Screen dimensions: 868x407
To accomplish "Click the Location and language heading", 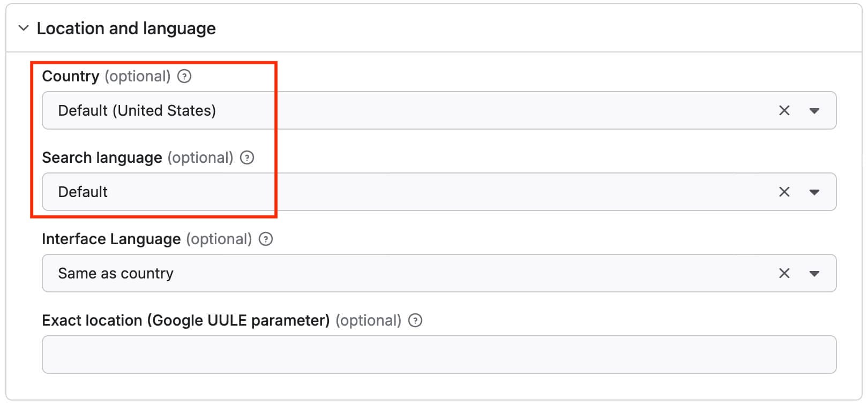I will coord(126,28).
